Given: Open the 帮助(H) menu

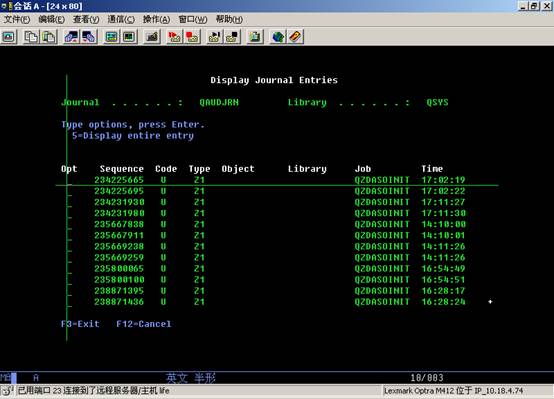Looking at the screenshot, I should [x=229, y=19].
